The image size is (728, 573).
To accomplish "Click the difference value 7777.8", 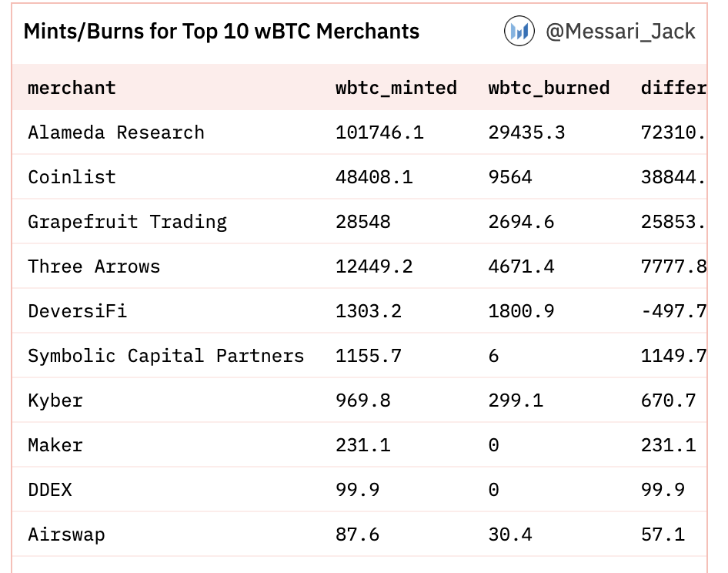I will (x=673, y=266).
